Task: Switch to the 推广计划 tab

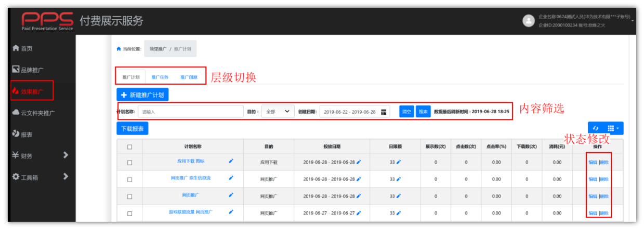Action: [x=130, y=77]
